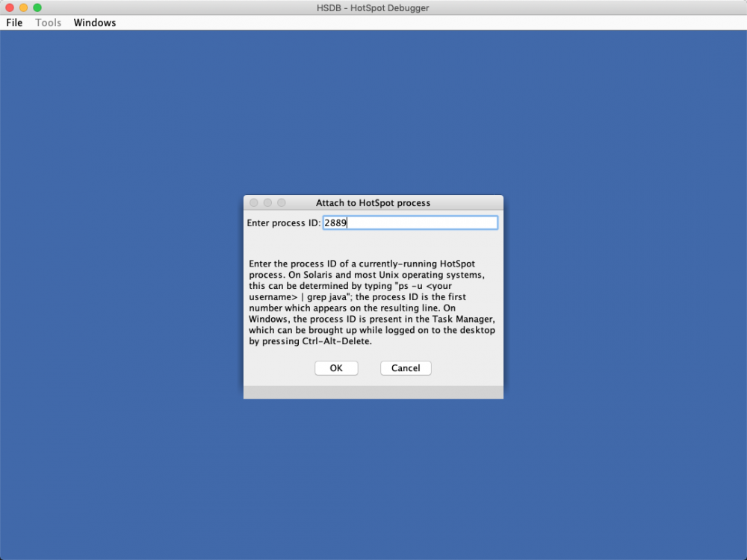Click the 'Enter process ID:' label
This screenshot has width=747, height=560.
point(283,223)
